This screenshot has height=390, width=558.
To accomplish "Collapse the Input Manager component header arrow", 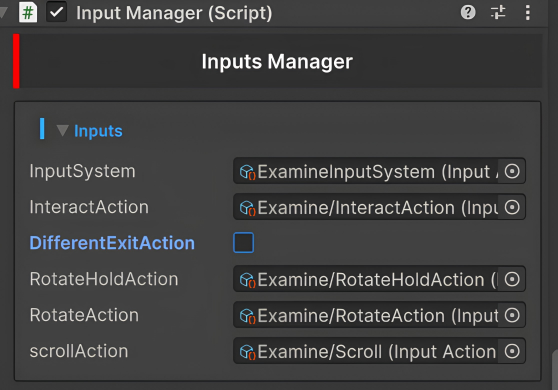I will [x=4, y=12].
